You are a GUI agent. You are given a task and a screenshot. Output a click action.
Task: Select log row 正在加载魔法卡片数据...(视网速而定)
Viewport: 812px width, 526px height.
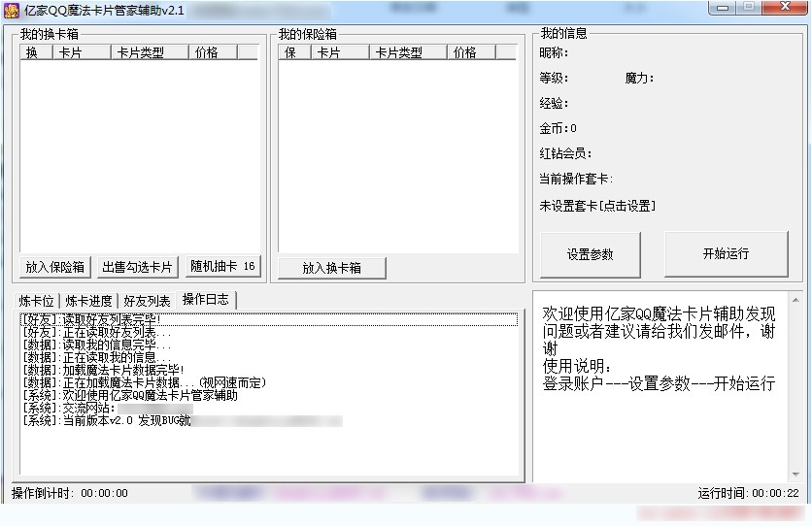pos(269,382)
